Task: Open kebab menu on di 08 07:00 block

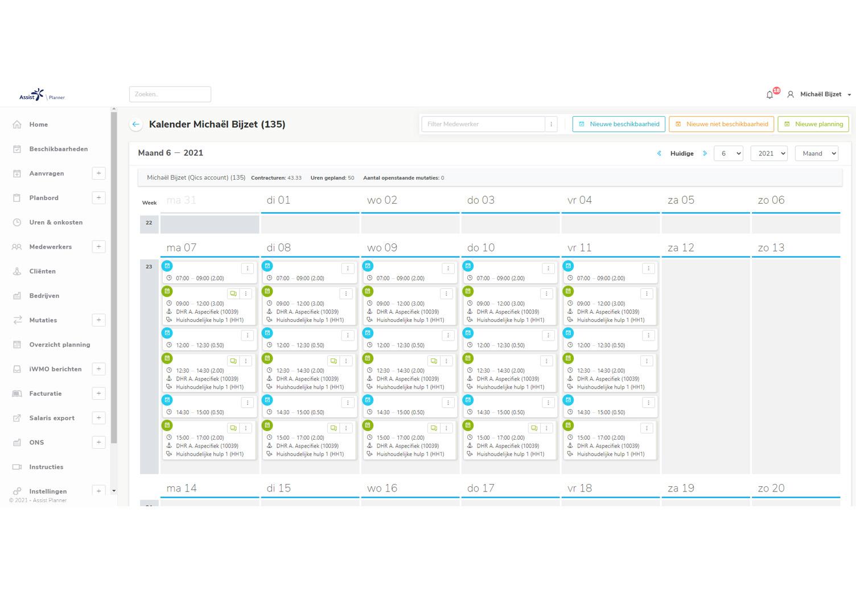Action: pyautogui.click(x=348, y=268)
